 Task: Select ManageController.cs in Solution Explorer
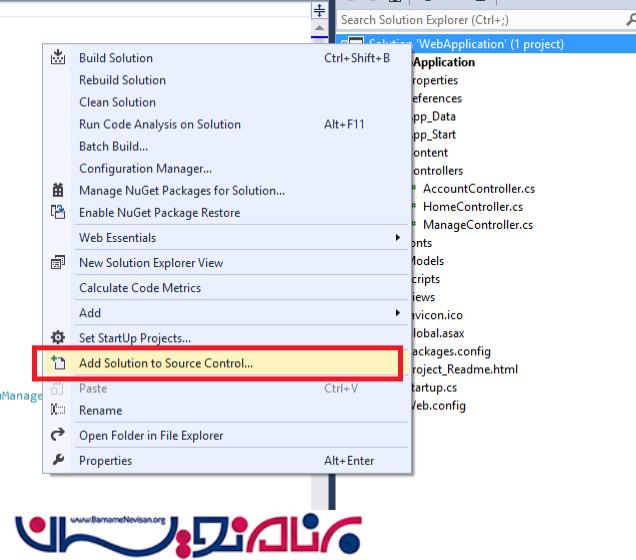click(478, 225)
